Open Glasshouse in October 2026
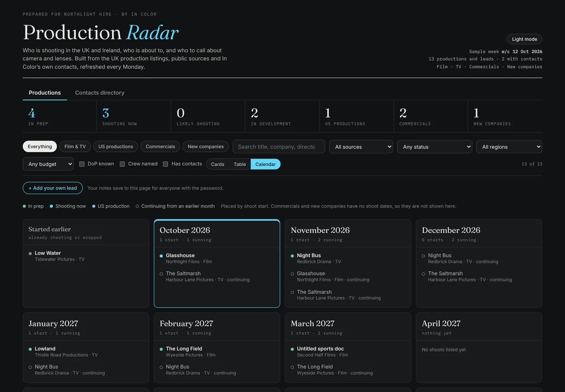565x392 pixels. tap(217, 258)
